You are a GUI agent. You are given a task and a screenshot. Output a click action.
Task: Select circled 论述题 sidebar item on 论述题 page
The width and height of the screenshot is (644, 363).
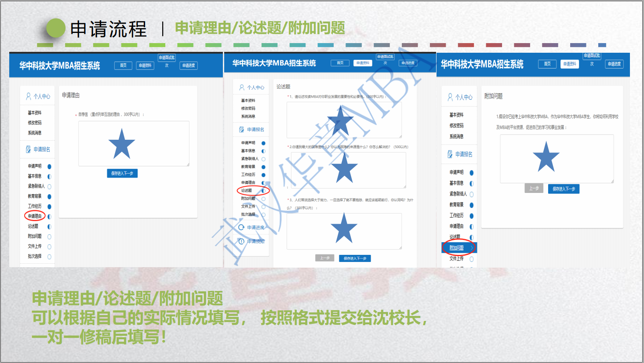pos(247,191)
